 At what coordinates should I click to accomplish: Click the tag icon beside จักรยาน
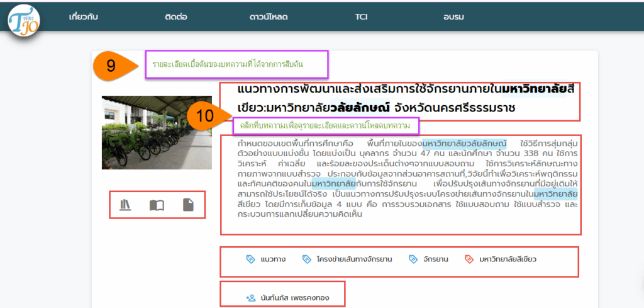pyautogui.click(x=413, y=259)
